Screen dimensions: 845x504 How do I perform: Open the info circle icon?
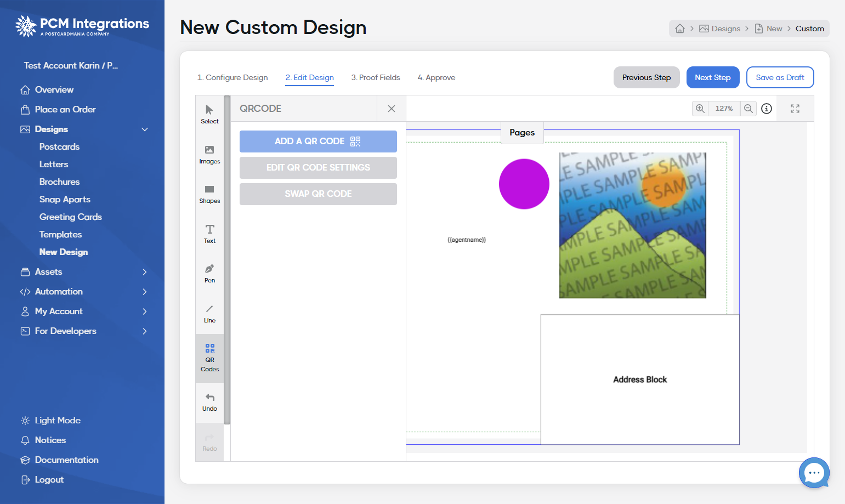(767, 109)
